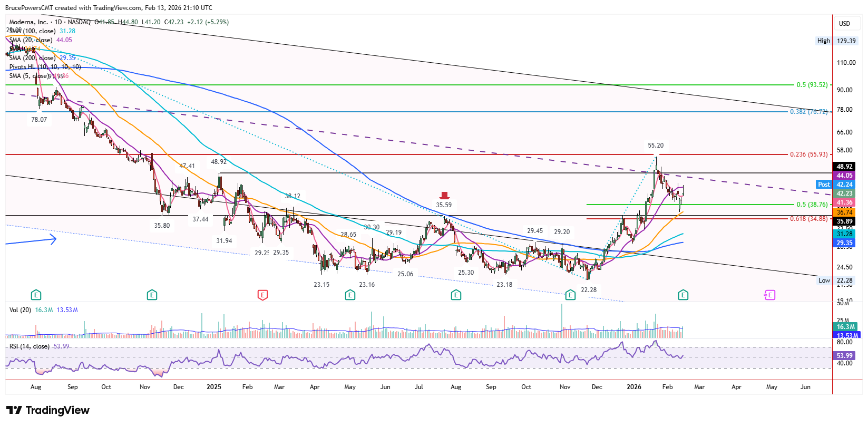Image resolution: width=868 pixels, height=426 pixels.
Task: Click the 0.618 (34.88) Fibonacci level label
Action: click(x=809, y=219)
